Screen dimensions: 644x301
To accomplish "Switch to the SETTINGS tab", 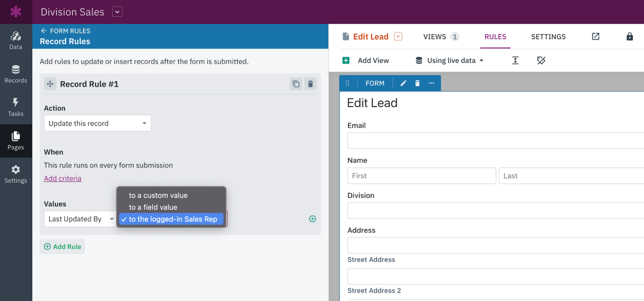I will pyautogui.click(x=548, y=36).
